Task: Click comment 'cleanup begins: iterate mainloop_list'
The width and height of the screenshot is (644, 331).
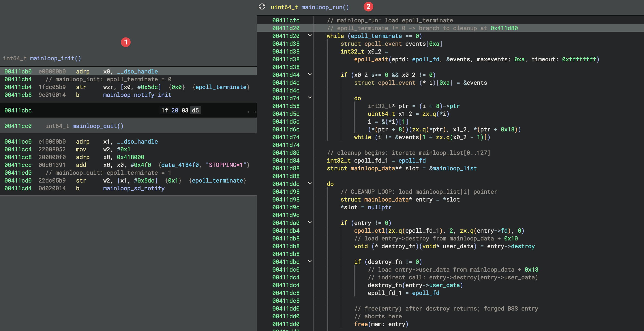Action: tap(408, 153)
